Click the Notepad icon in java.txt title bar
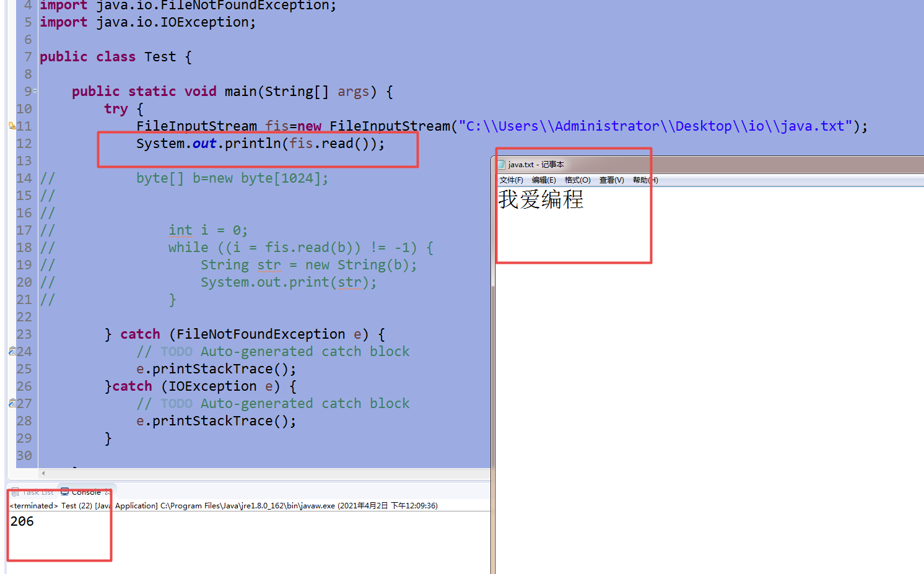This screenshot has width=924, height=574. (502, 164)
